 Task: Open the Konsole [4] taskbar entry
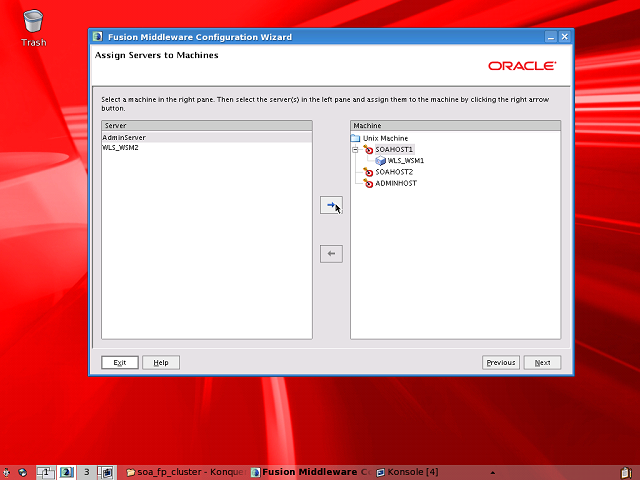[x=408, y=472]
